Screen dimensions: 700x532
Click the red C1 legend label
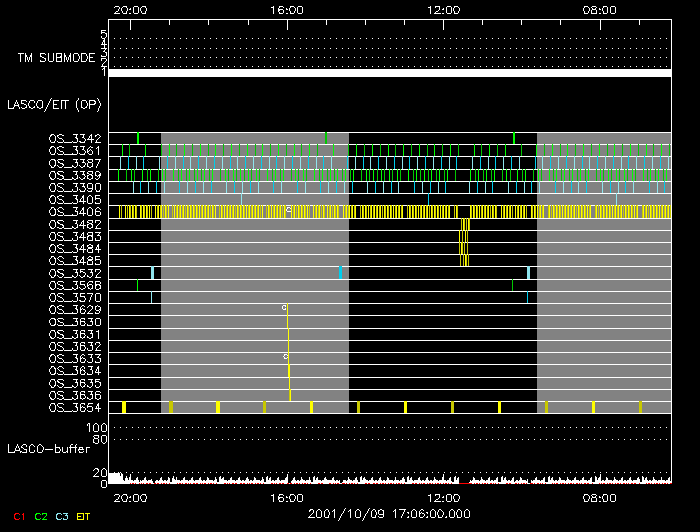pos(17,516)
